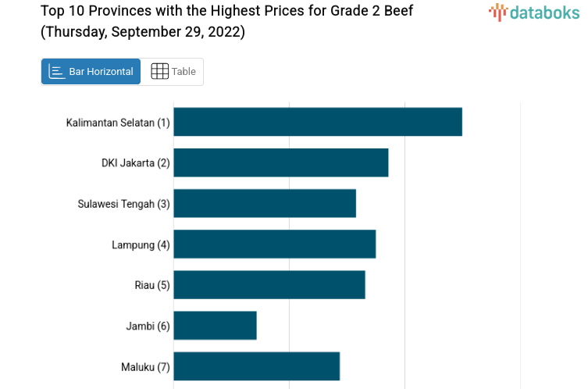
Task: Select the Bar Horizontal view tab
Action: 91,71
